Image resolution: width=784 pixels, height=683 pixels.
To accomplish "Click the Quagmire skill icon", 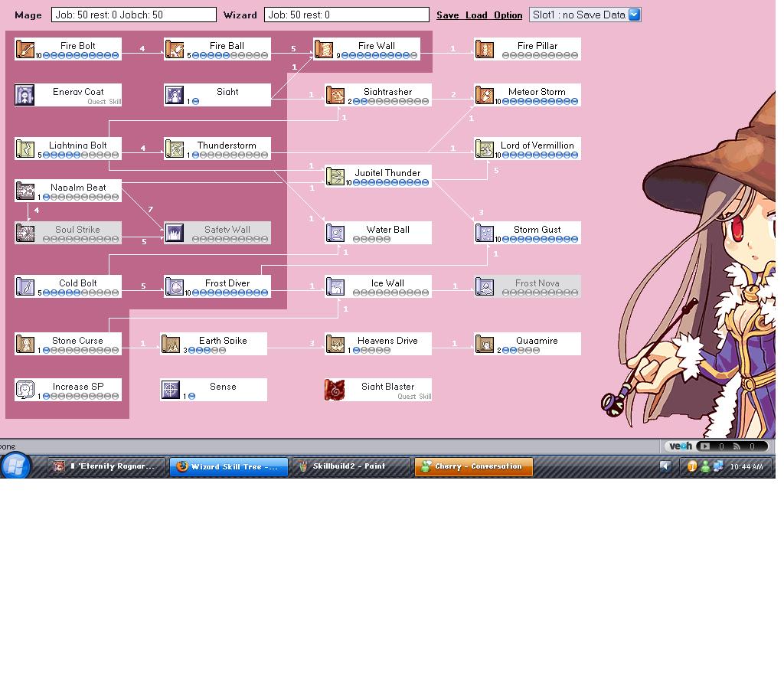I will (x=484, y=344).
